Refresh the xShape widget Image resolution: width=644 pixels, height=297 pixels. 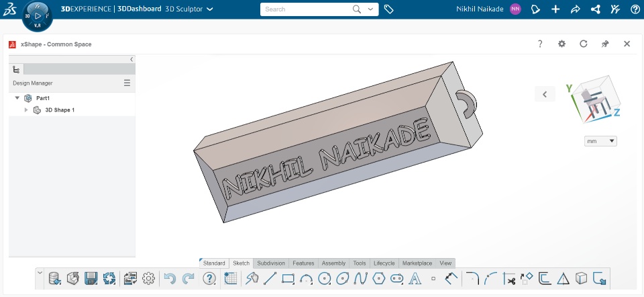583,44
